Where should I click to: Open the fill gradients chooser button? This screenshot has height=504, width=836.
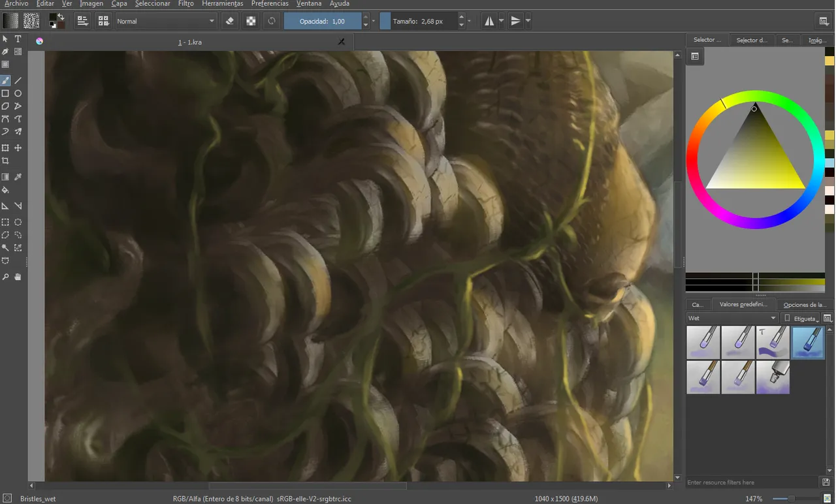click(x=10, y=21)
